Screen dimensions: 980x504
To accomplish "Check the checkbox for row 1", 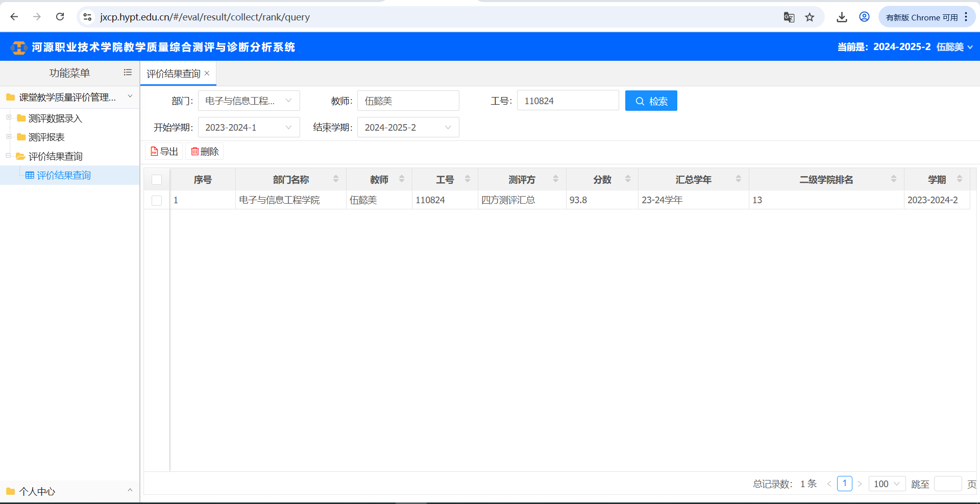I will pyautogui.click(x=157, y=200).
